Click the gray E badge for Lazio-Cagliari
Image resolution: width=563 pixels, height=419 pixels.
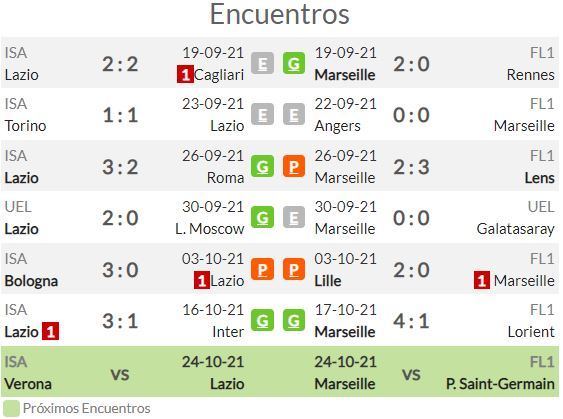click(x=262, y=63)
